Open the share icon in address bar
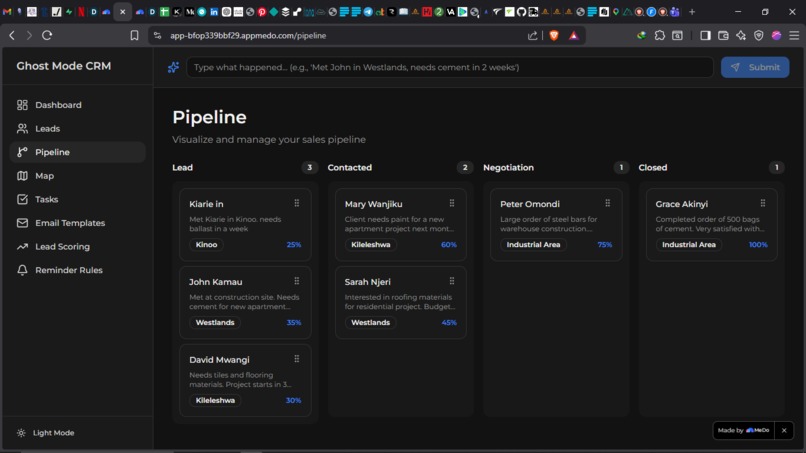 tap(533, 35)
